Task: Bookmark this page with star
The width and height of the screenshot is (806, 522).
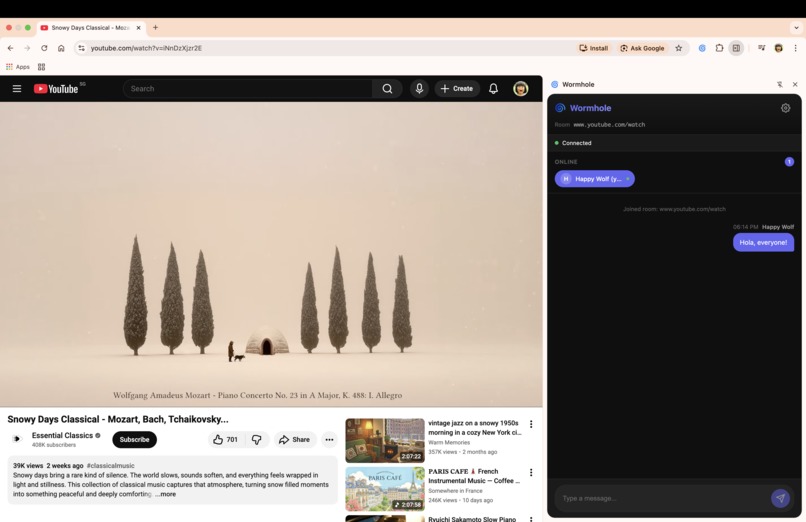Action: click(679, 48)
